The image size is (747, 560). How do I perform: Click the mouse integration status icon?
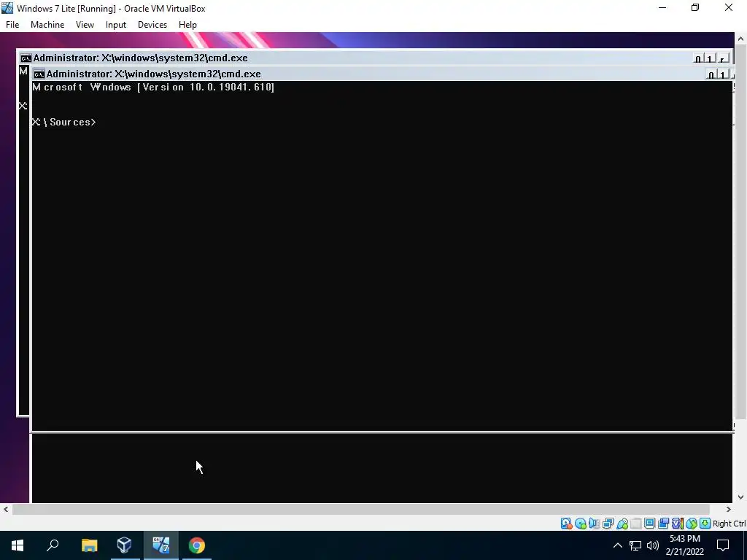tap(692, 524)
